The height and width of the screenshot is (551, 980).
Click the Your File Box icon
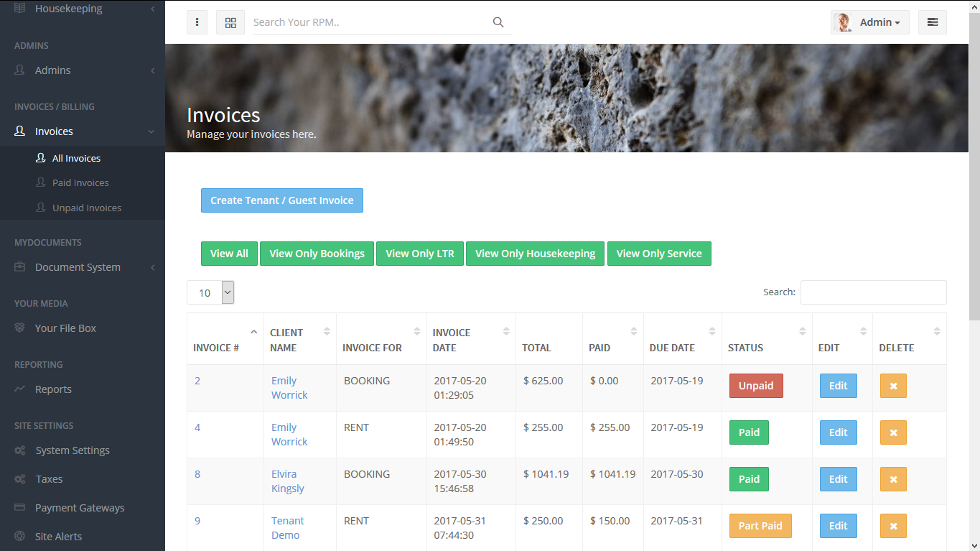pos(20,328)
